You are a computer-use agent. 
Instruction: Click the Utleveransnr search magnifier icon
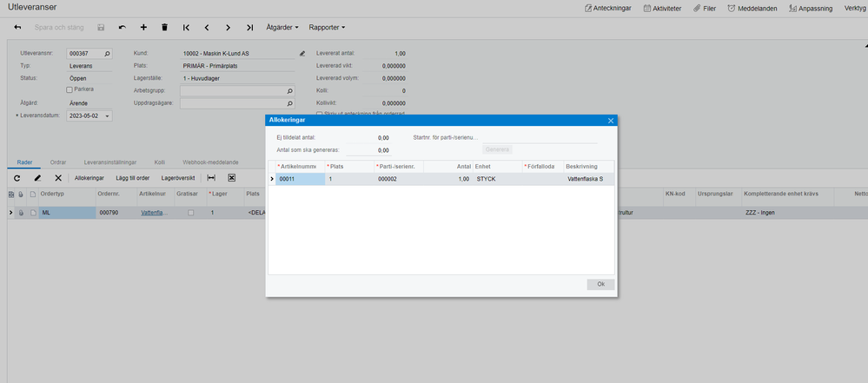[108, 54]
